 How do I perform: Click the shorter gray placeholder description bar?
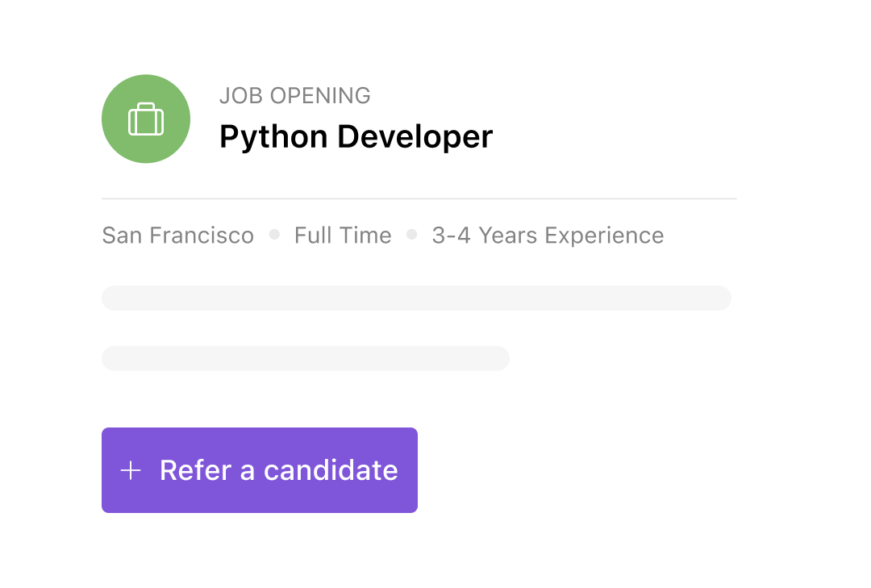tap(306, 358)
